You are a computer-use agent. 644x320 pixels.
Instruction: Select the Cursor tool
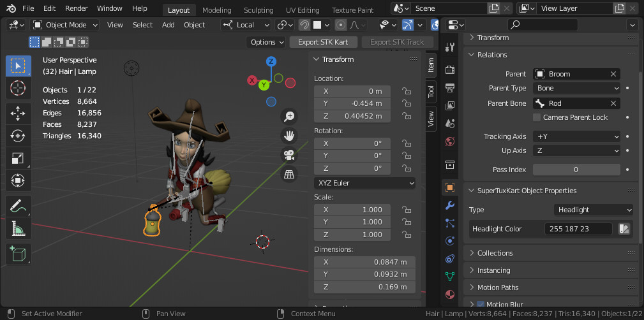[x=19, y=88]
